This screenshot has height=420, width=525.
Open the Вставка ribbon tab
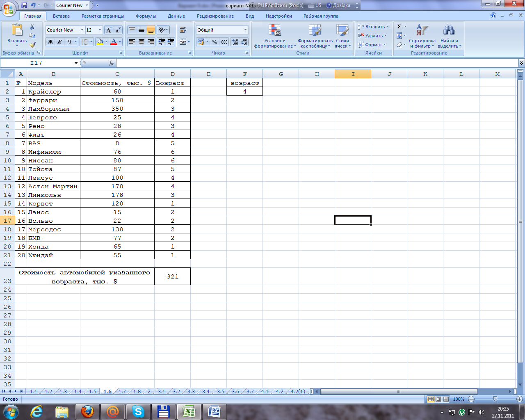pyautogui.click(x=61, y=16)
